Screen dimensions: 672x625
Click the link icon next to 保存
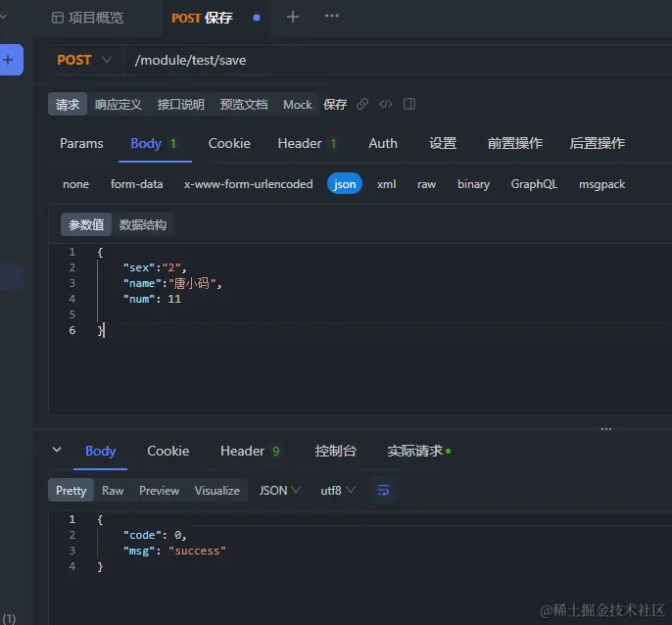click(362, 104)
